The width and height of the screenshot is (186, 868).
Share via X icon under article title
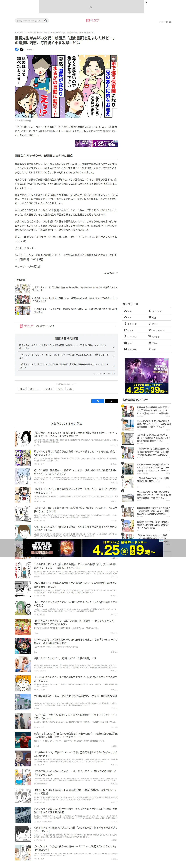(22, 49)
